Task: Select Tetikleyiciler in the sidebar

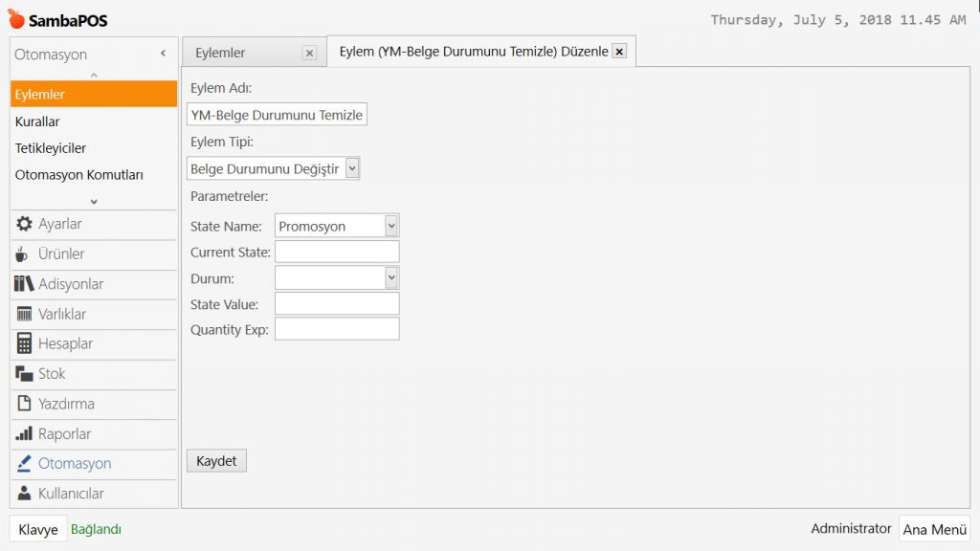Action: [x=50, y=148]
